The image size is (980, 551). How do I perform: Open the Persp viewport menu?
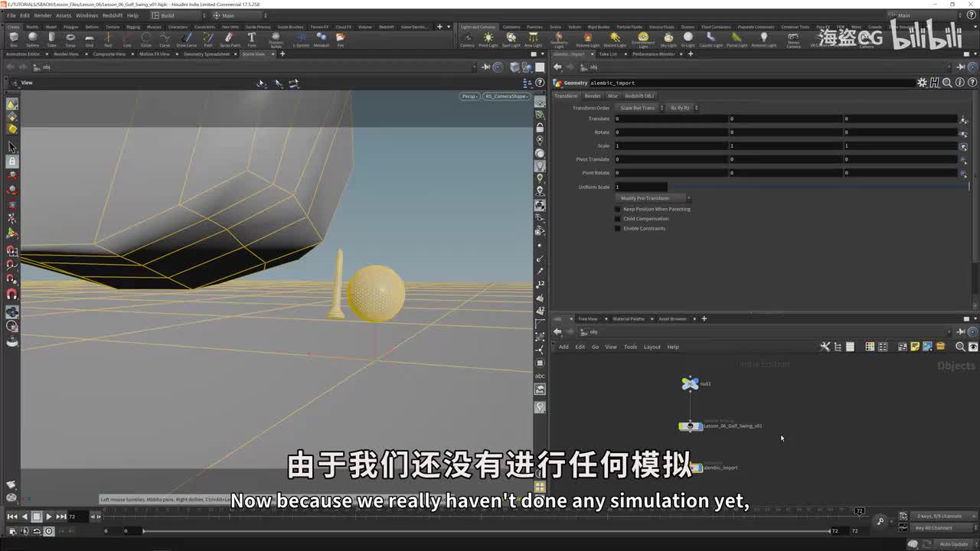coord(469,96)
